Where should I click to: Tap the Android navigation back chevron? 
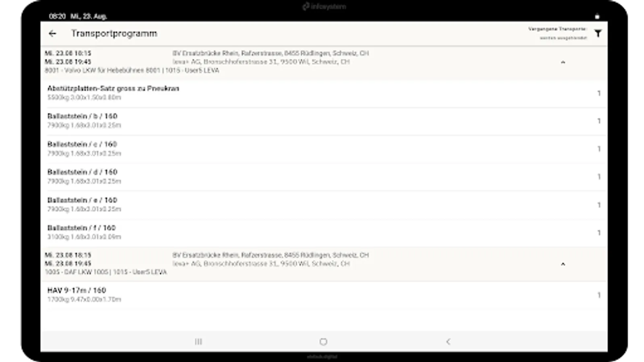click(448, 341)
